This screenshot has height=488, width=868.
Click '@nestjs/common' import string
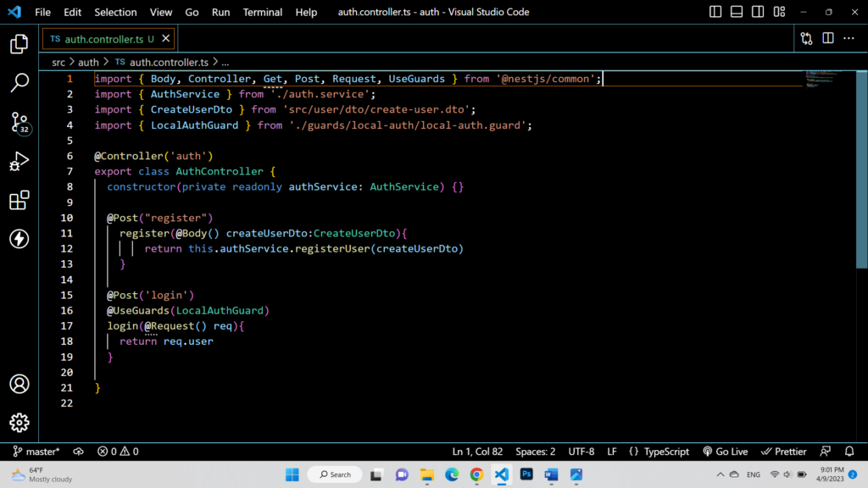[545, 79]
